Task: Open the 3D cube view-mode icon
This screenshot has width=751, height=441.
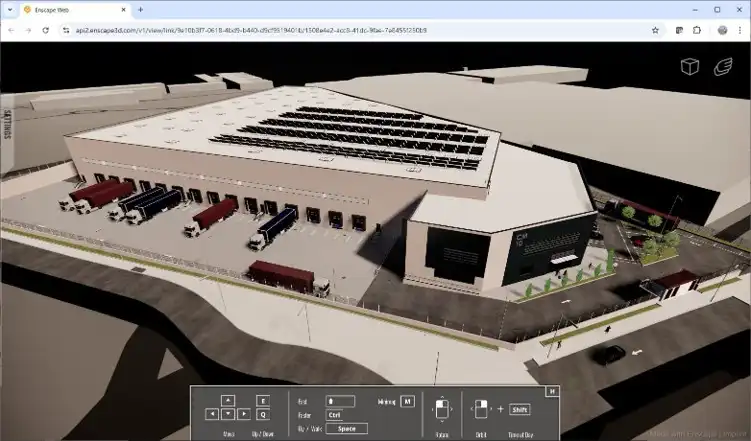Action: 690,67
